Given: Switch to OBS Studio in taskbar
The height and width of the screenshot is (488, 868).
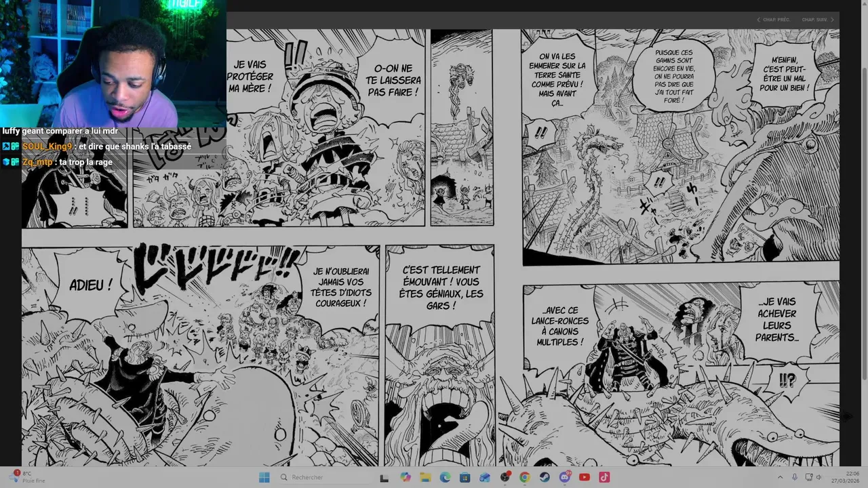Looking at the screenshot, I should 505,477.
